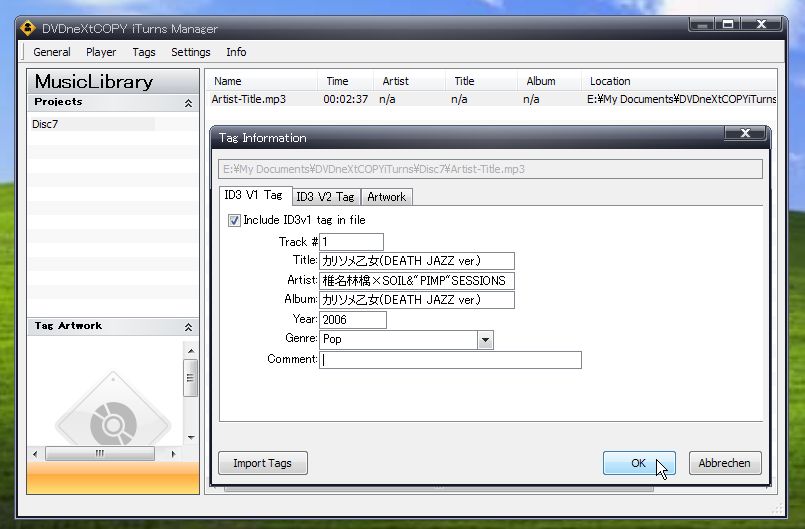Click the Album input field

point(417,300)
